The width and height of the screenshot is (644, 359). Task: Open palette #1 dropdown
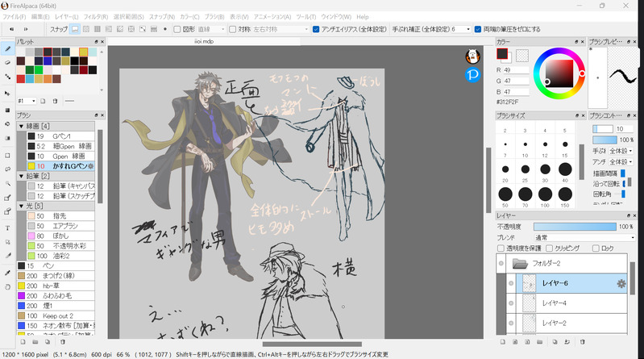[27, 101]
